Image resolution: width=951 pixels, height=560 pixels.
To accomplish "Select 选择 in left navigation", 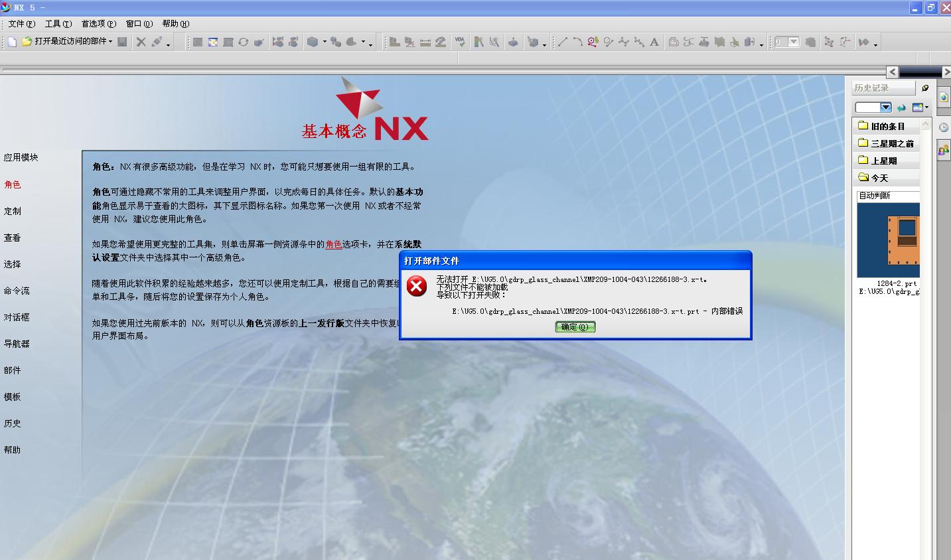I will pyautogui.click(x=13, y=264).
